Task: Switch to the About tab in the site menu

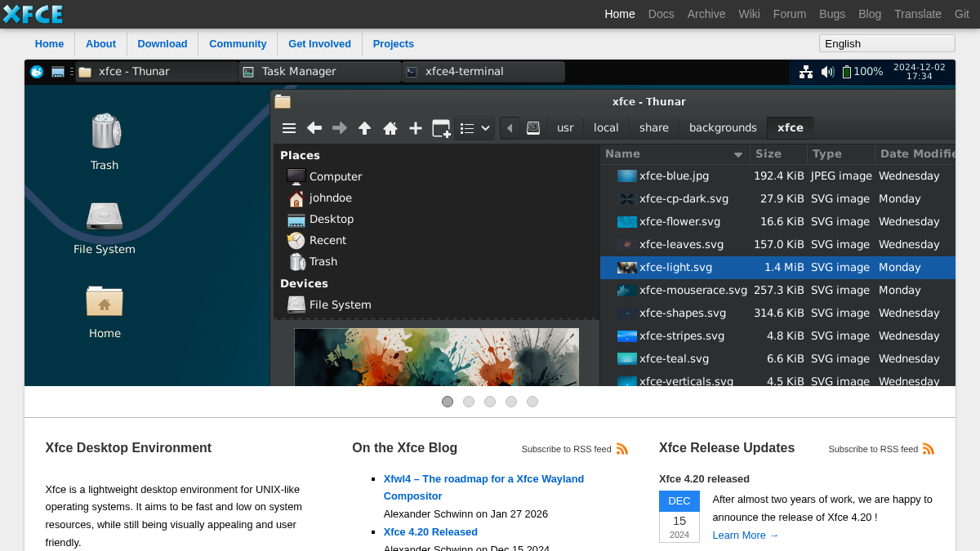Action: point(100,44)
